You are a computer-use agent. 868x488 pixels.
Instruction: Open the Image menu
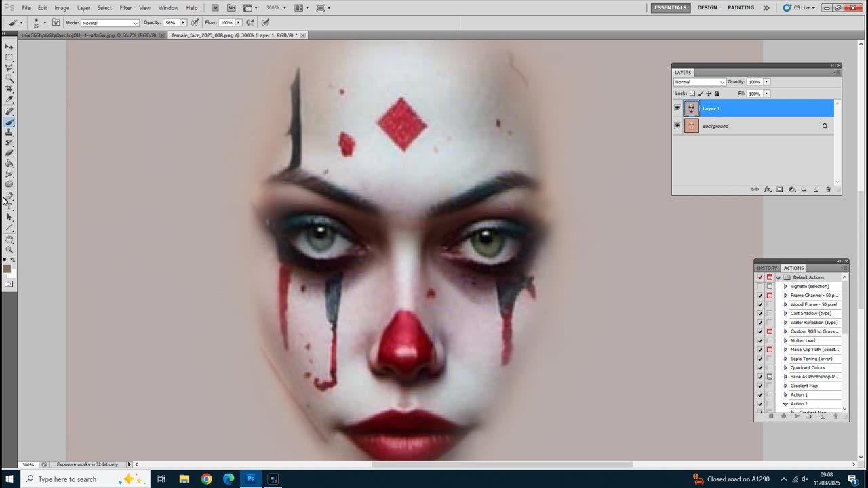[x=62, y=8]
